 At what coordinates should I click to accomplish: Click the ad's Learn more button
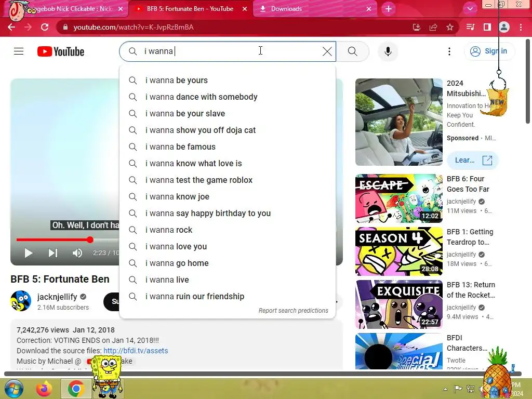(x=472, y=160)
